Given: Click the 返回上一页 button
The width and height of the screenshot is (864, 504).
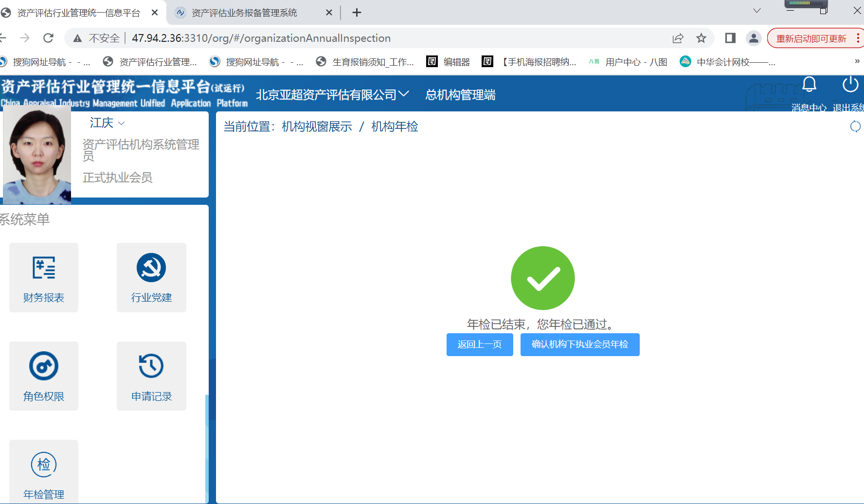Looking at the screenshot, I should [480, 344].
